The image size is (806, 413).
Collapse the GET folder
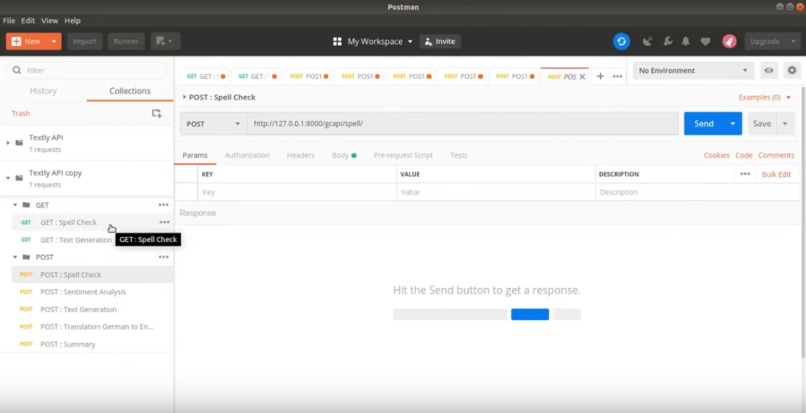pos(15,205)
